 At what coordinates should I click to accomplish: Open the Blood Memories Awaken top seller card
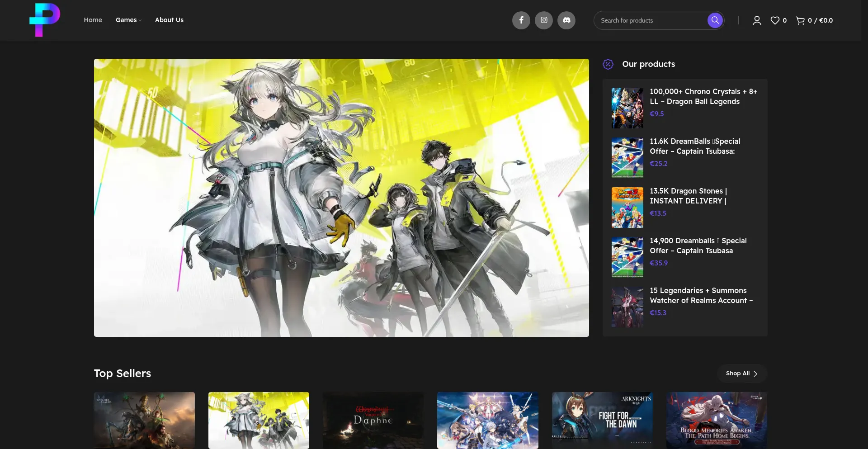[x=717, y=421]
